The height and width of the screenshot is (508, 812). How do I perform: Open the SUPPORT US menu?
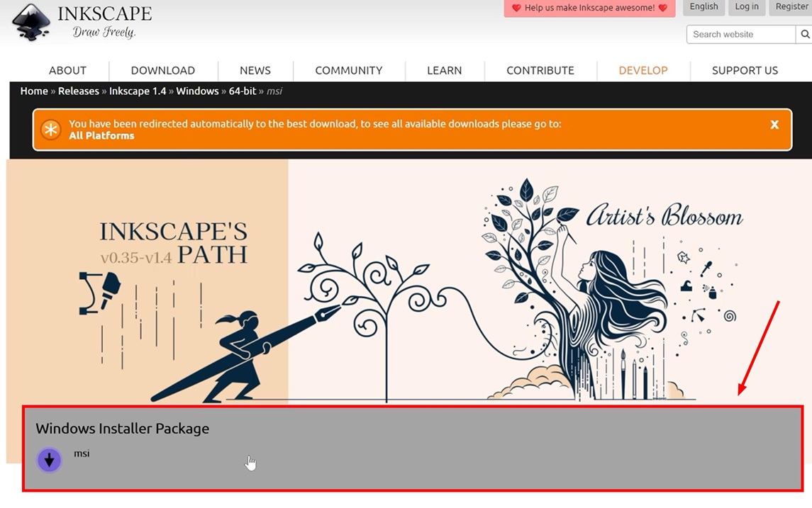click(x=744, y=70)
